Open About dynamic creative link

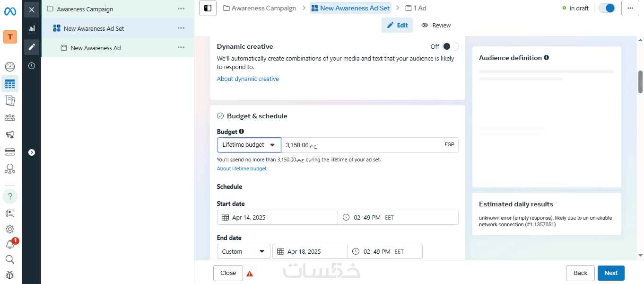point(248,79)
